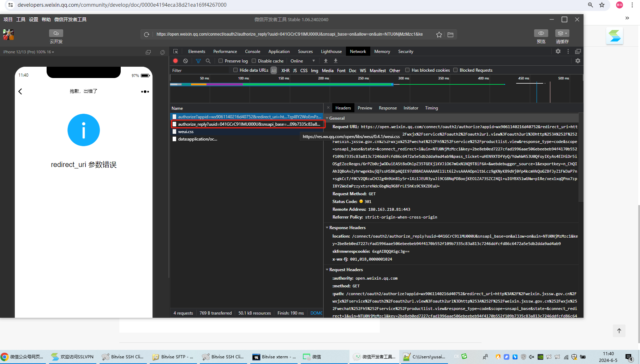Image resolution: width=640 pixels, height=364 pixels.
Task: Select the inspect element picker icon
Action: click(175, 52)
